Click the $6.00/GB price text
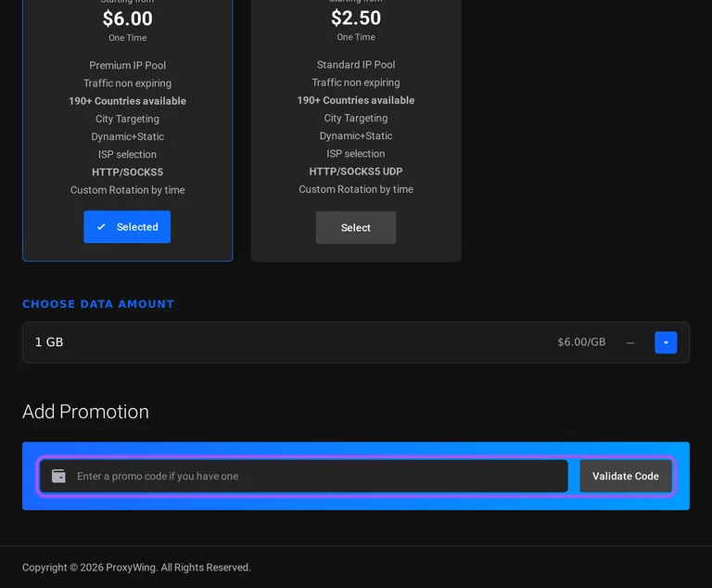712x588 pixels. pos(581,342)
